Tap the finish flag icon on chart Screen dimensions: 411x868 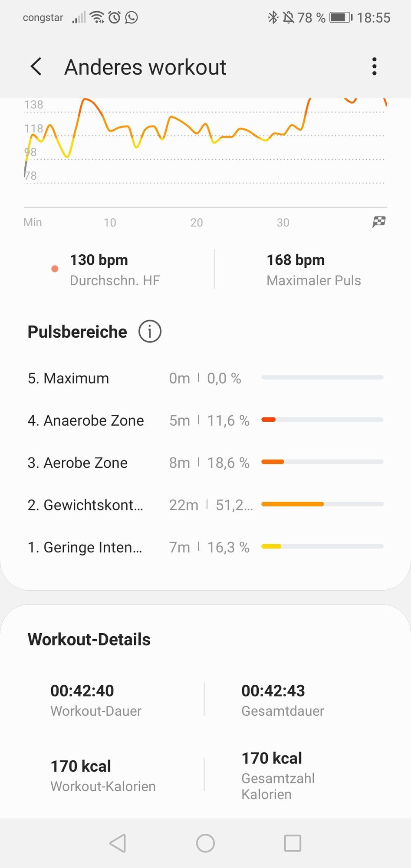click(x=379, y=222)
